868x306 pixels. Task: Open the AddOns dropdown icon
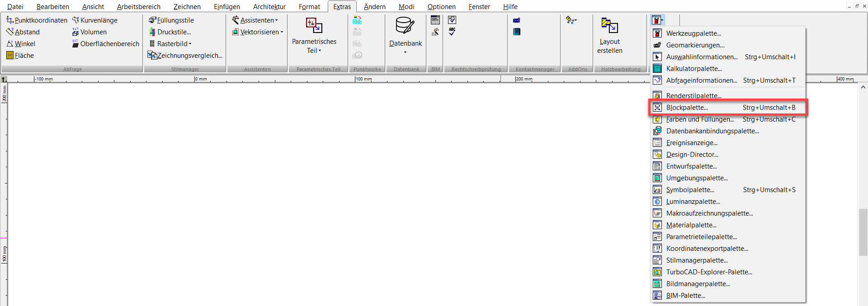(x=571, y=20)
